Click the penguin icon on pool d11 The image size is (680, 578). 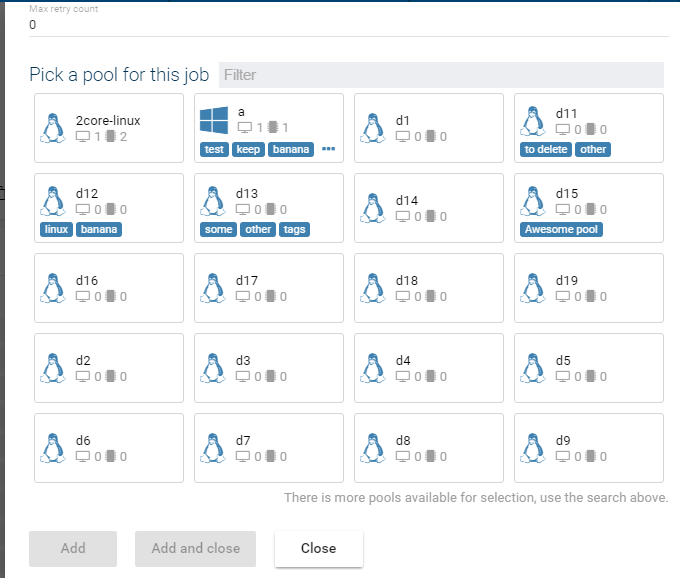point(532,121)
